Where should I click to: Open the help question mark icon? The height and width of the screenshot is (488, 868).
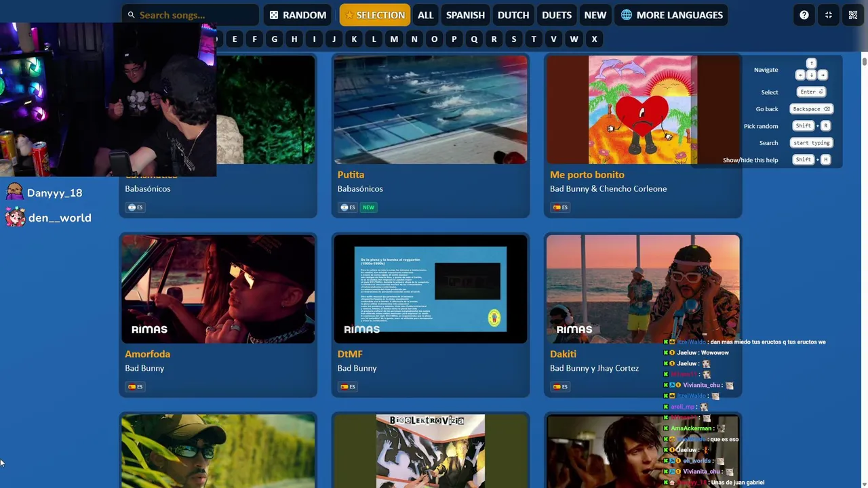804,15
